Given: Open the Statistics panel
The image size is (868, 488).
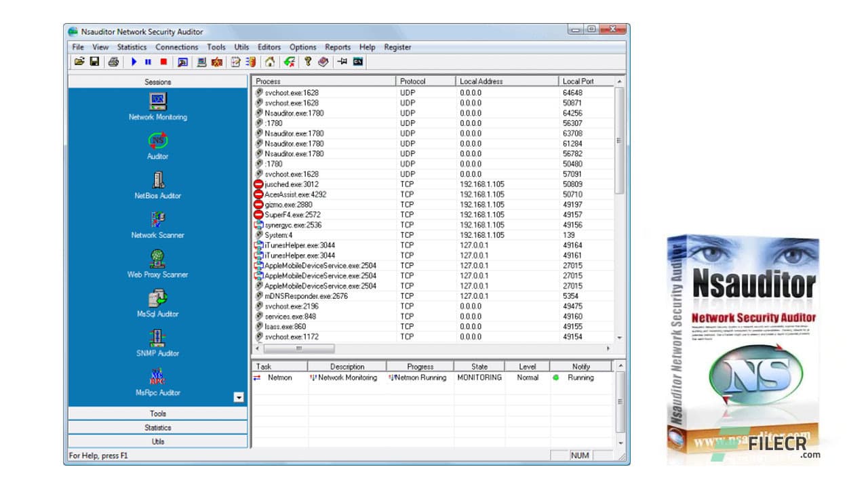Looking at the screenshot, I should [x=157, y=427].
